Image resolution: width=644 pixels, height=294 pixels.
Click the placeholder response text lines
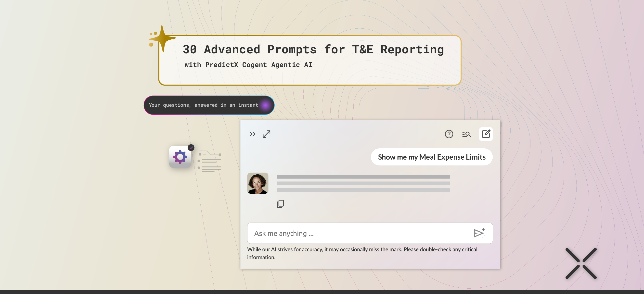(x=363, y=183)
